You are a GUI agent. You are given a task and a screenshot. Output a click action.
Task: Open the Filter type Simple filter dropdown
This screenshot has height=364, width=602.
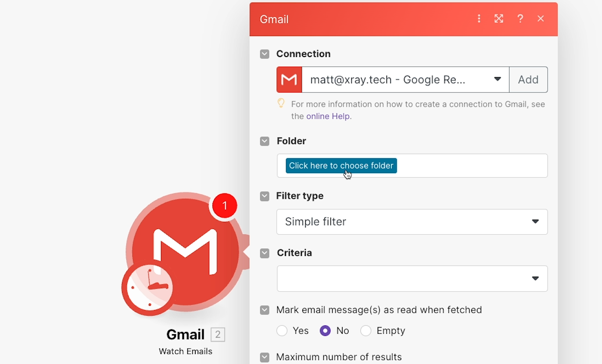tap(412, 221)
